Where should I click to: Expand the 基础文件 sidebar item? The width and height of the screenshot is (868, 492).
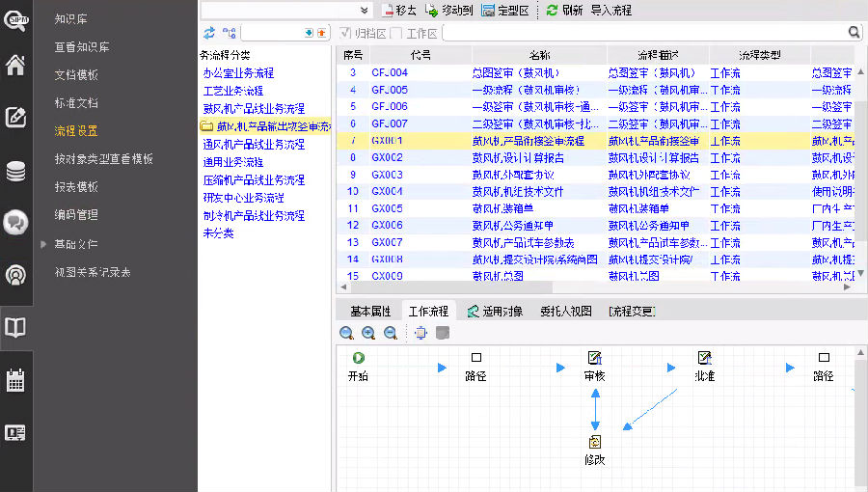coord(43,244)
